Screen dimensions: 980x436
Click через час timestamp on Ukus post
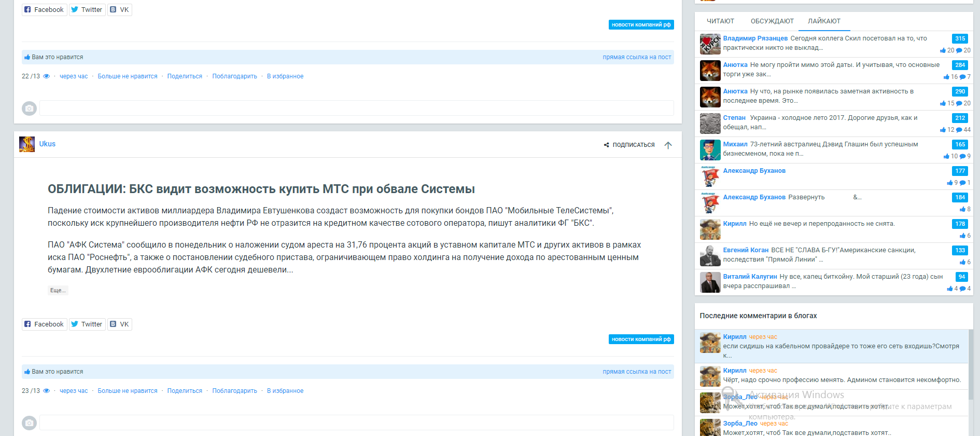(x=74, y=391)
